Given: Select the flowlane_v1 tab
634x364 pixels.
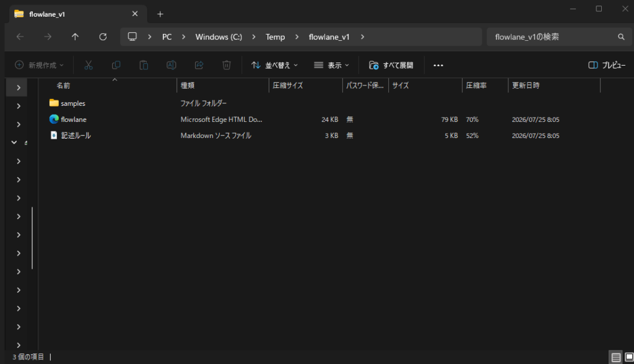Looking at the screenshot, I should click(77, 14).
